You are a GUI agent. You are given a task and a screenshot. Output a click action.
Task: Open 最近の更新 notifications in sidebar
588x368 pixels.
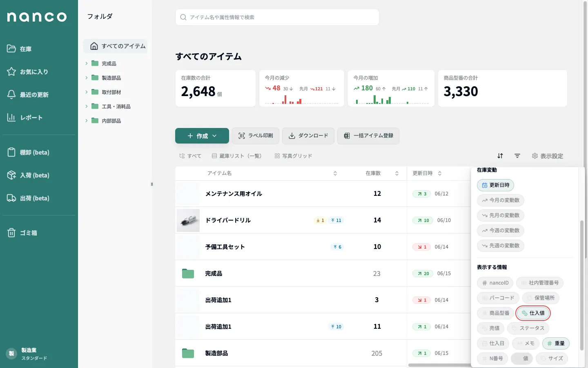28,94
